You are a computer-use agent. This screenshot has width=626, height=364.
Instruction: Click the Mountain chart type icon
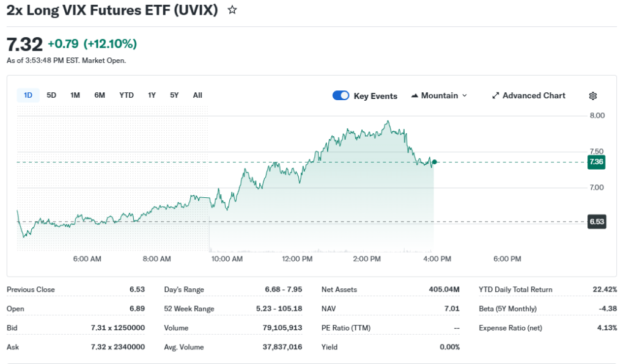(x=414, y=96)
